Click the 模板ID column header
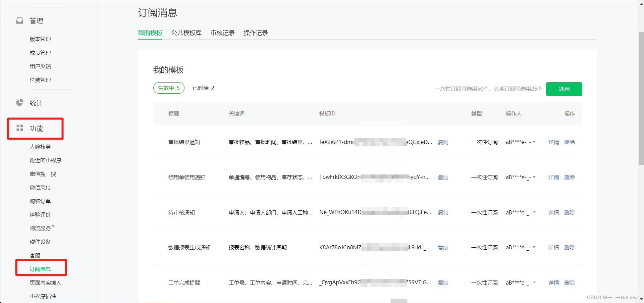 (x=327, y=114)
